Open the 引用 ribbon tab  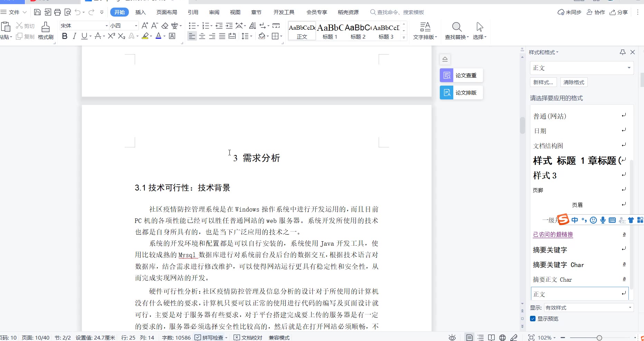(193, 12)
